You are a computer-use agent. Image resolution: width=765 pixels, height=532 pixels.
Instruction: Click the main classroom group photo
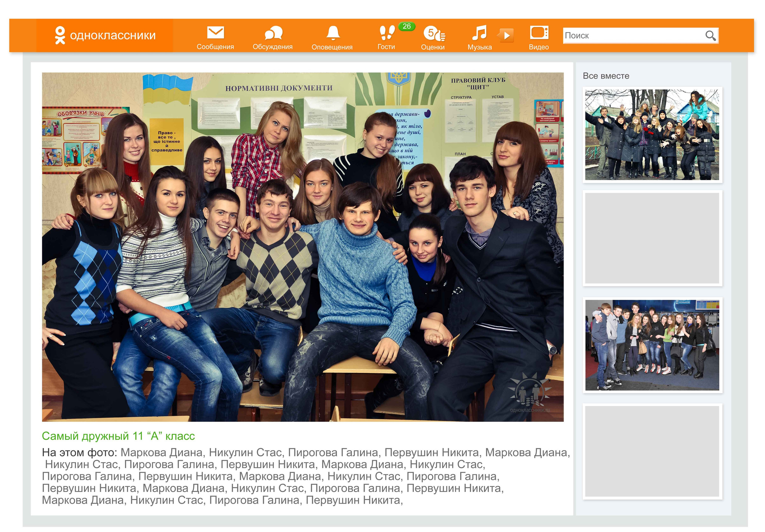tap(302, 247)
